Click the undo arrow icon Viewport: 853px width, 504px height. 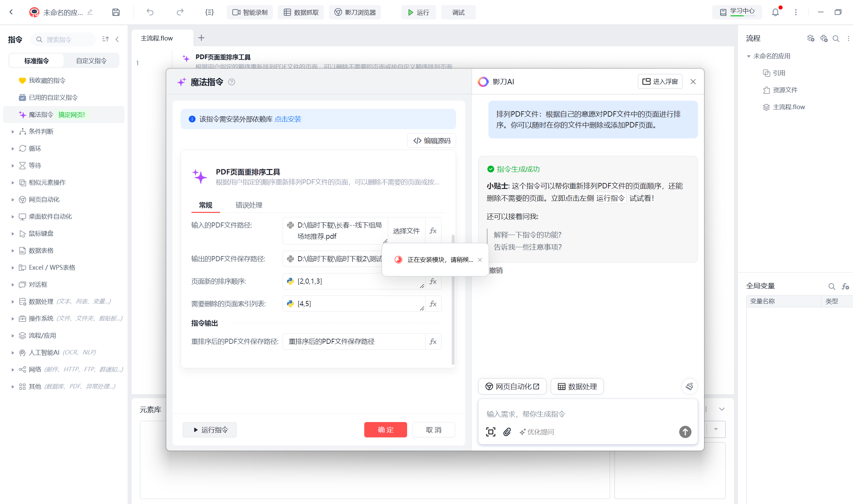(x=150, y=12)
